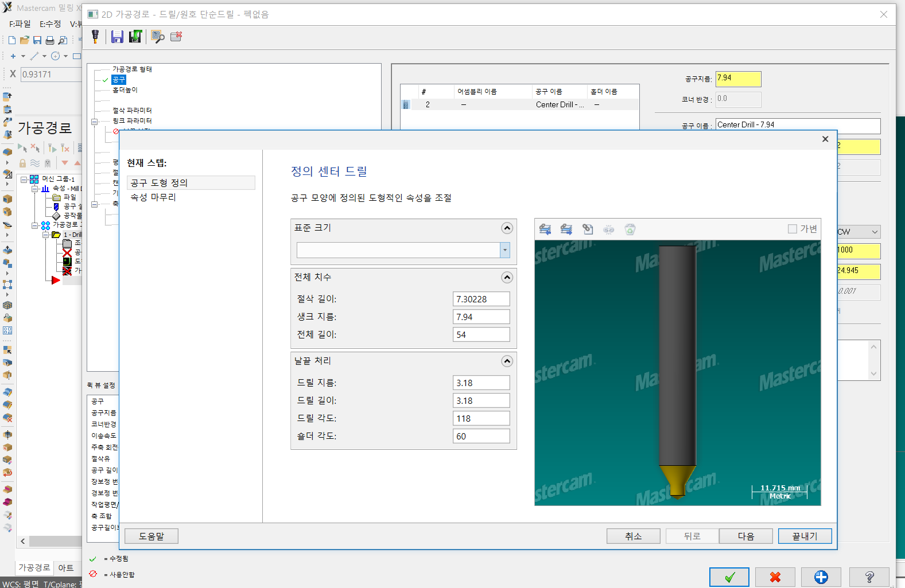The height and width of the screenshot is (588, 905).
Task: Click the toolpath manager lock icon
Action: point(23,163)
